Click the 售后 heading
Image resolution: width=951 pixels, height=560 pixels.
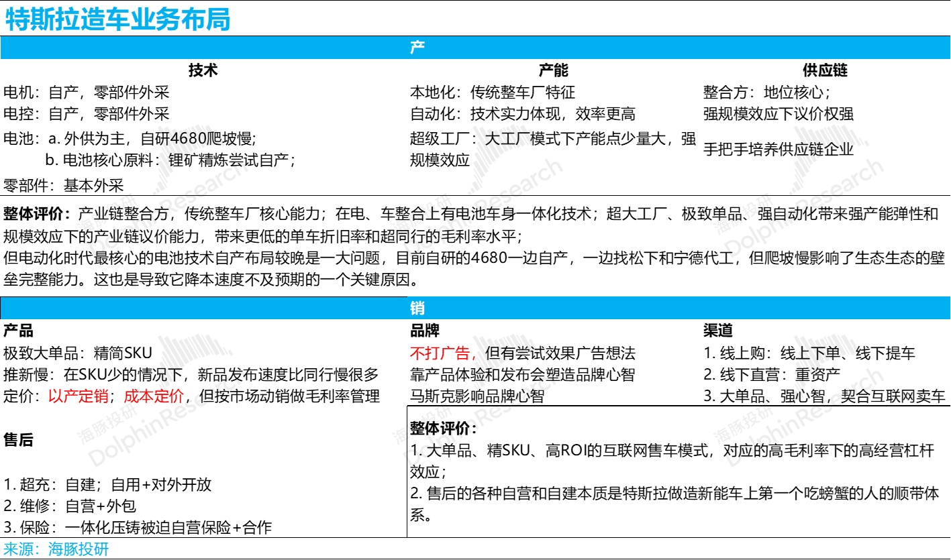(18, 439)
